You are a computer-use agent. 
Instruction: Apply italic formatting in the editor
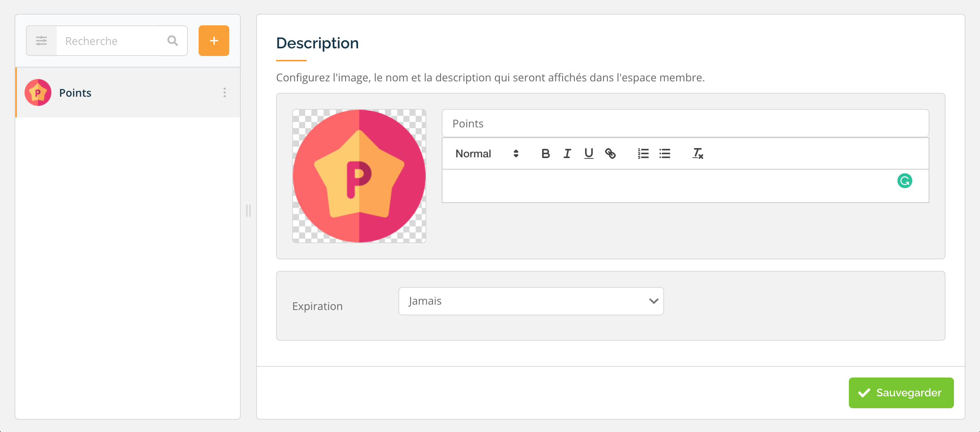click(x=567, y=153)
